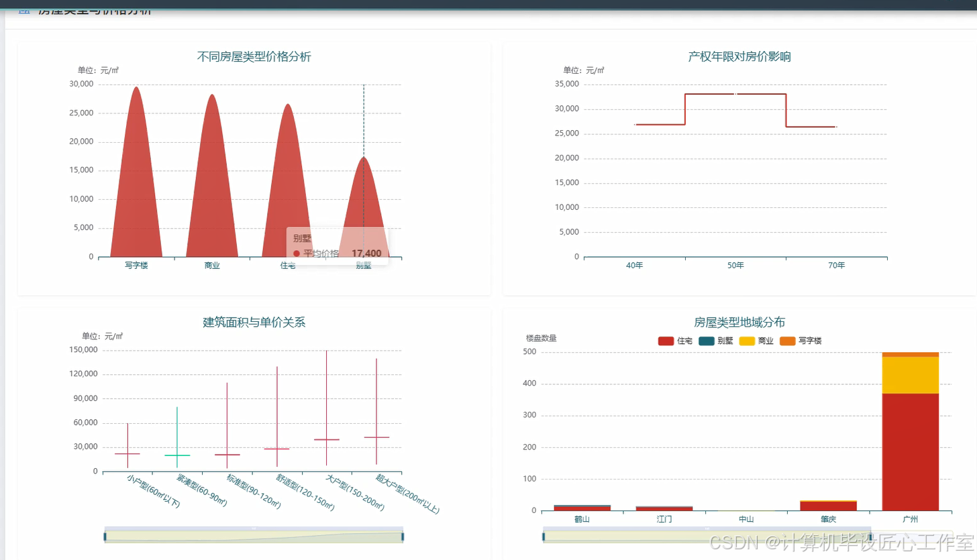The height and width of the screenshot is (560, 977).
Task: Click the 肇庆 x-axis label
Action: coord(828,520)
